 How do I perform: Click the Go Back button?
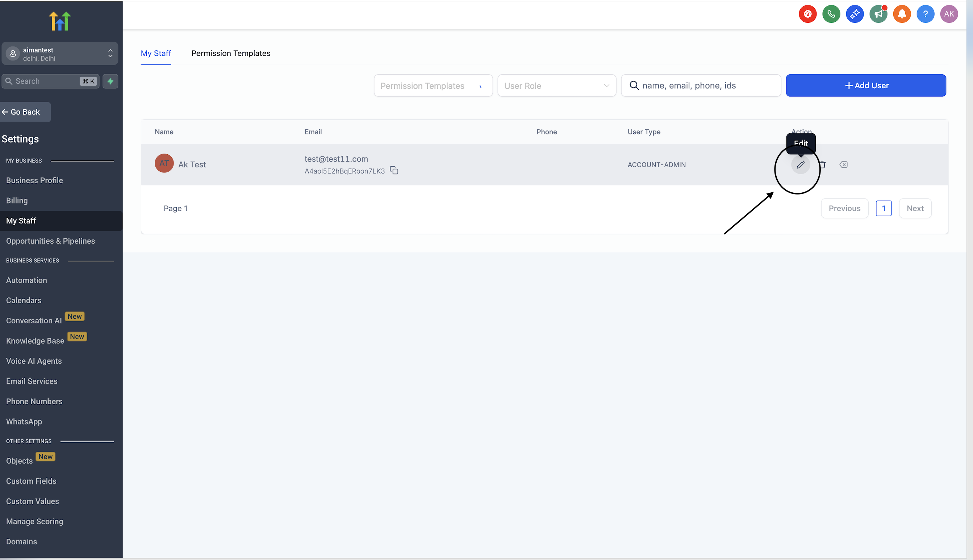click(25, 112)
